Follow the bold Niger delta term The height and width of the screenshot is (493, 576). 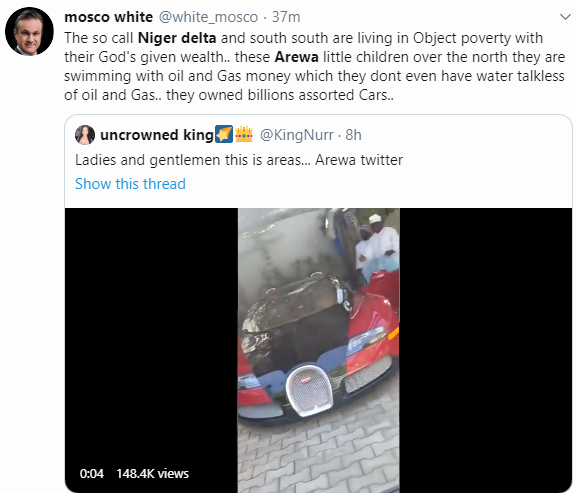[177, 38]
